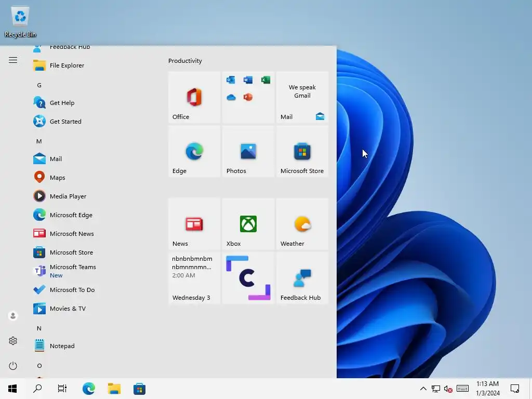Launch the Xbox tile
Screen dimensions: 532x399
248,224
